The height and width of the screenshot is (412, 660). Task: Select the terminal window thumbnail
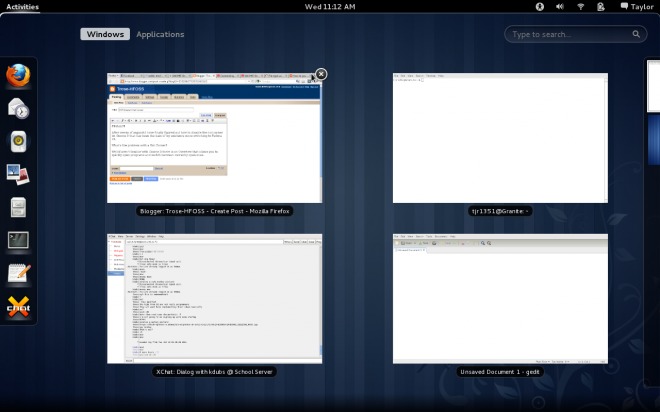tap(500, 138)
